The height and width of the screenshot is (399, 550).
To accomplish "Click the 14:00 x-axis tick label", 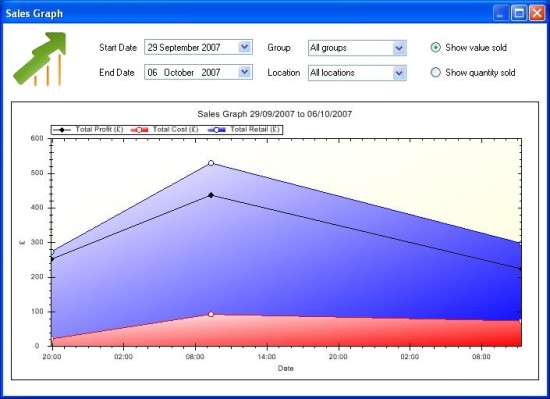I will coord(267,357).
